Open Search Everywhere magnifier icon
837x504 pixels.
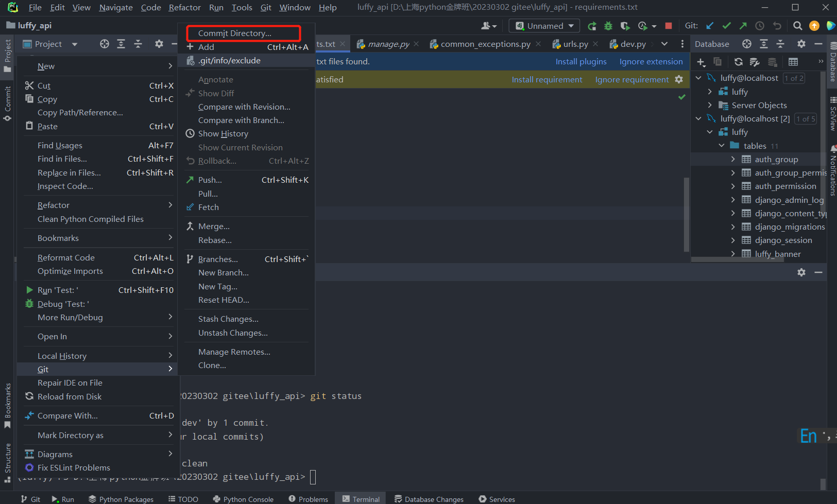(x=797, y=26)
